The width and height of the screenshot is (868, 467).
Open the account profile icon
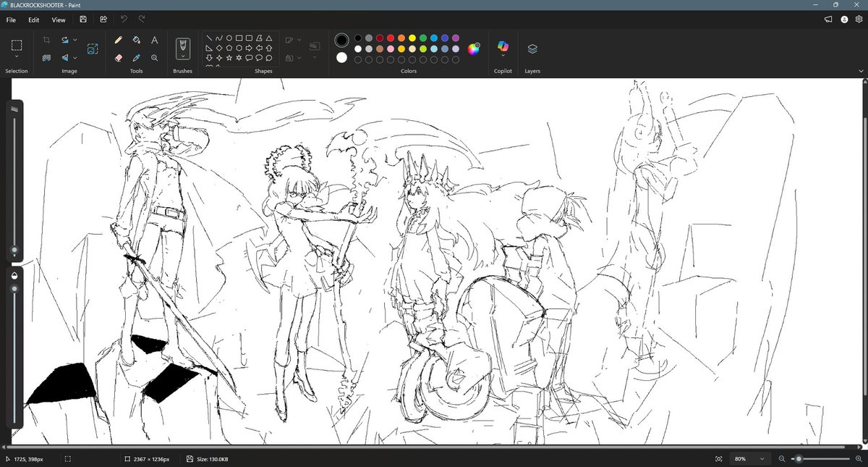(x=844, y=20)
